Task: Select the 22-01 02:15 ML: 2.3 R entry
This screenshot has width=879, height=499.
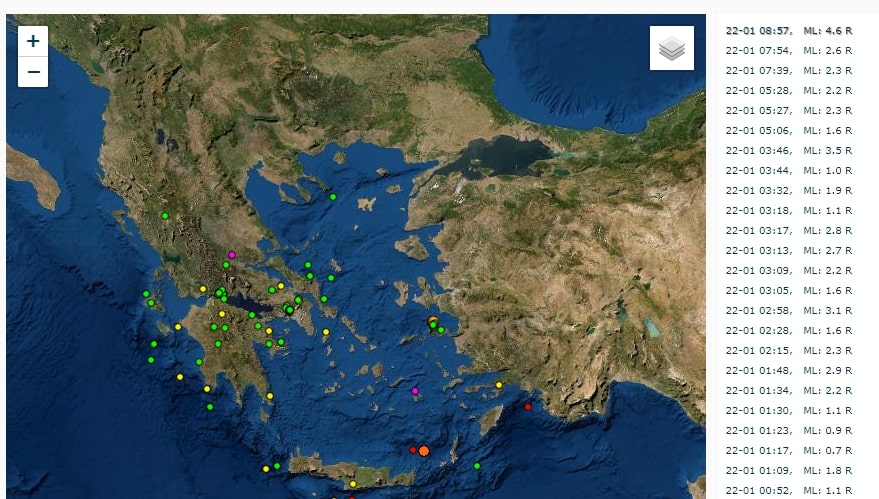Action: tap(789, 350)
